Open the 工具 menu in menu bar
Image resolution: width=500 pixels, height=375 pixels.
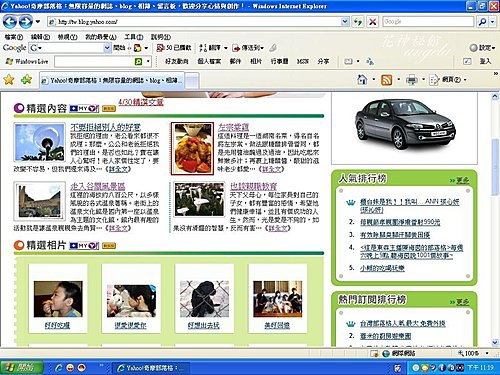[x=134, y=37]
